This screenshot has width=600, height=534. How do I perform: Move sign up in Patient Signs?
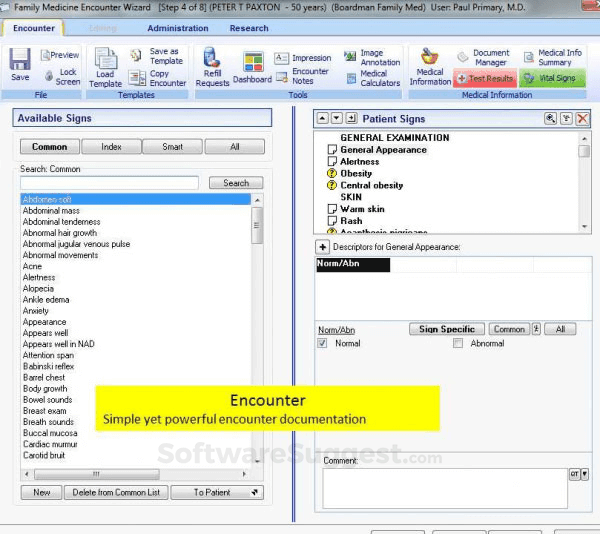click(x=323, y=118)
